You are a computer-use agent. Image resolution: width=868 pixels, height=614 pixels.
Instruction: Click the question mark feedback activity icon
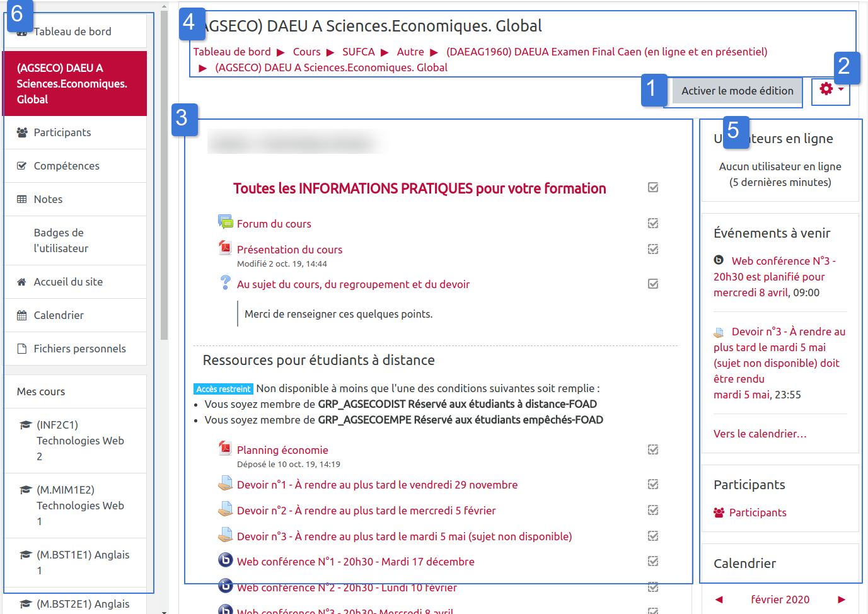click(x=225, y=282)
